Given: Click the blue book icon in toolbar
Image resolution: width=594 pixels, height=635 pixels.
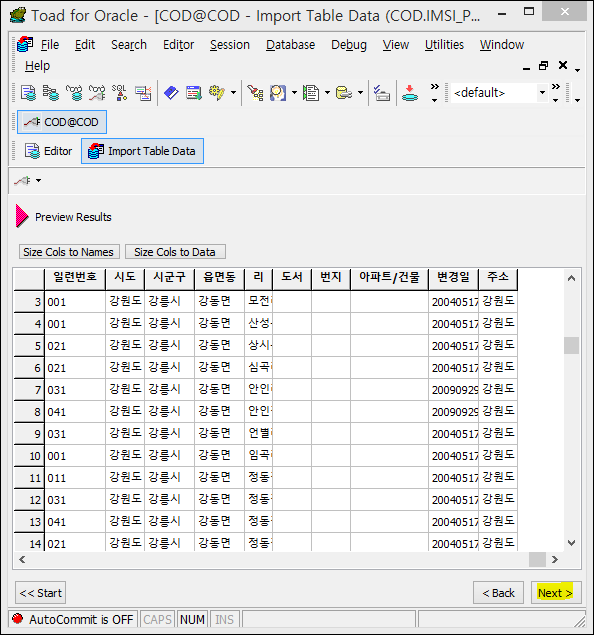Looking at the screenshot, I should 171,93.
